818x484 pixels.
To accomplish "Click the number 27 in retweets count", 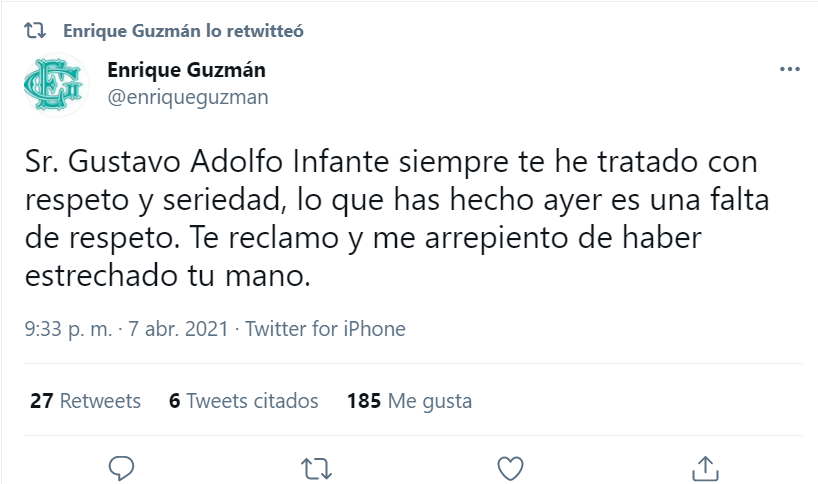I will coord(41,401).
